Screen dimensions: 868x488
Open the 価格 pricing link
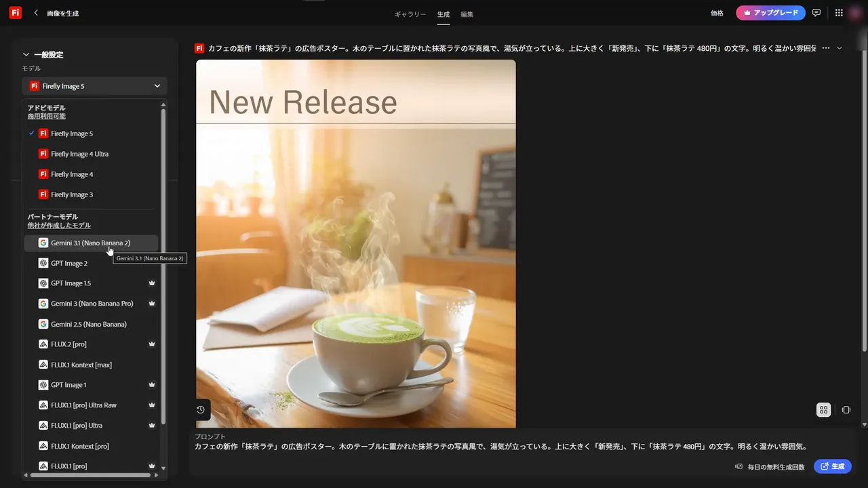(717, 13)
